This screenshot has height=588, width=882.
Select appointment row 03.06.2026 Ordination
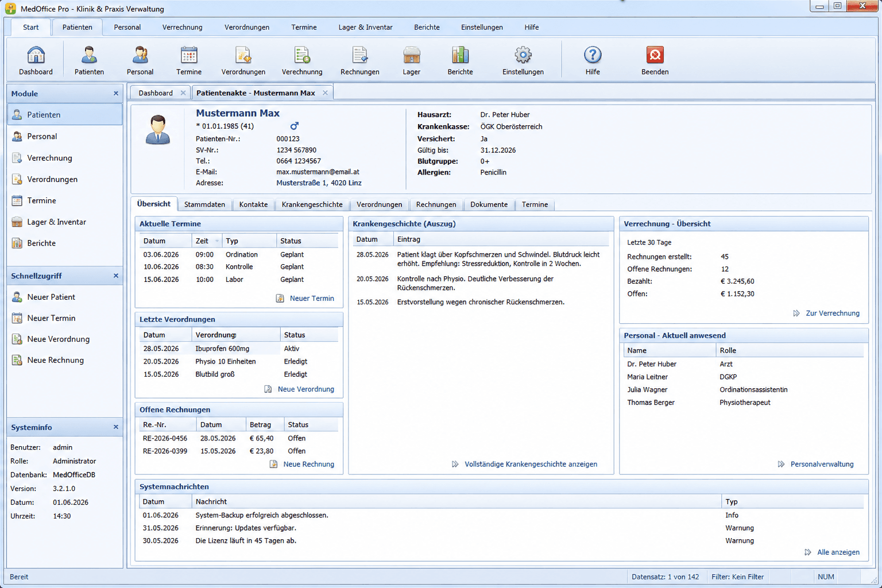point(238,254)
